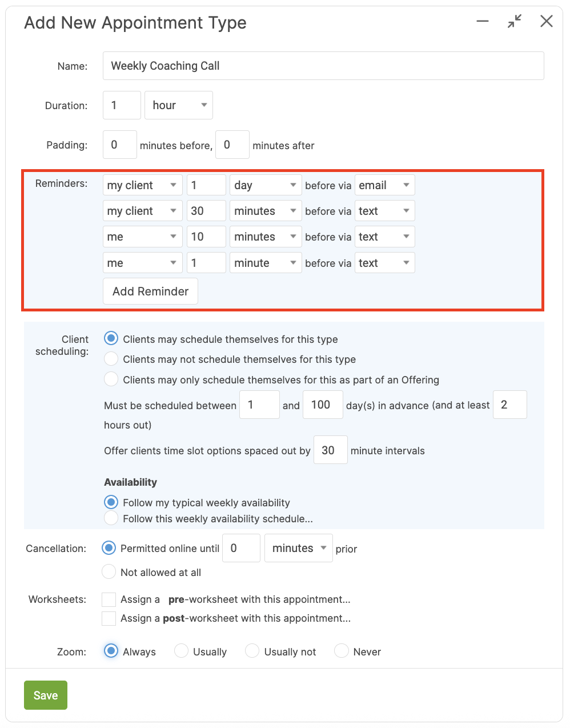This screenshot has height=728, width=570.
Task: Select 'Clients may not schedule themselves' option
Action: coord(111,359)
